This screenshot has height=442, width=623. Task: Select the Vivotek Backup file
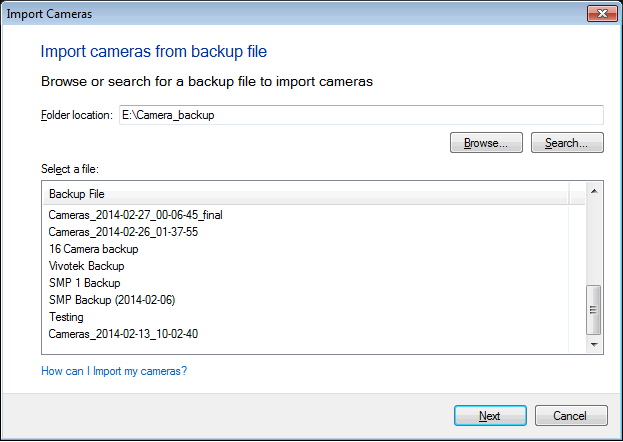pos(86,266)
